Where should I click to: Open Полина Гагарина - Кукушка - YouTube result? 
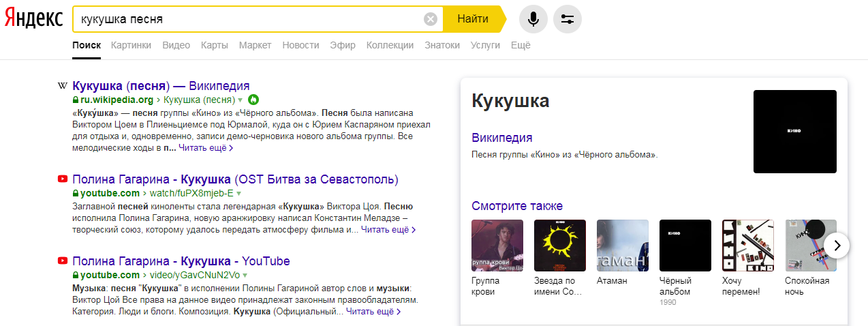(x=181, y=261)
